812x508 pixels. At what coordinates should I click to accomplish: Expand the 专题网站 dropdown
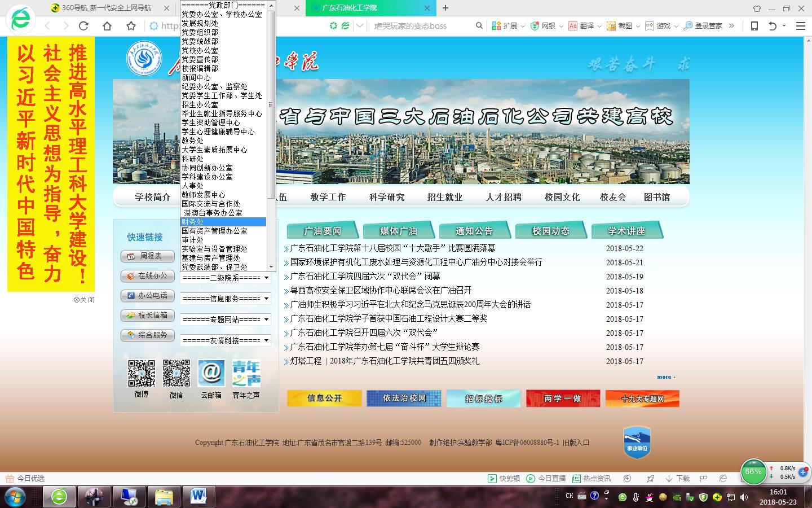[x=226, y=319]
